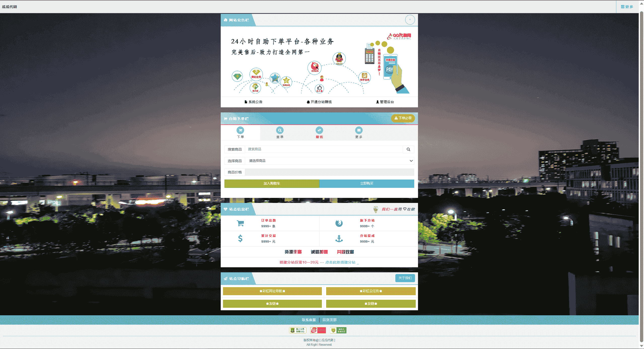Expand the 请选择商品 dropdown

click(330, 161)
